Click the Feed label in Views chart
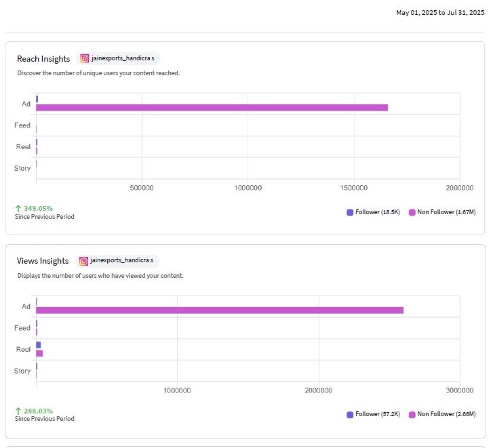 (22, 328)
